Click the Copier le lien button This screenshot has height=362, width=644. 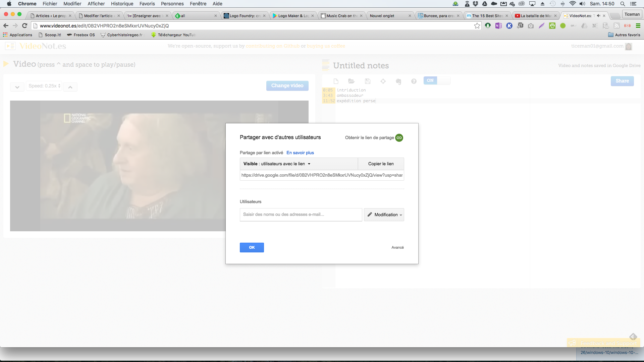pyautogui.click(x=381, y=164)
